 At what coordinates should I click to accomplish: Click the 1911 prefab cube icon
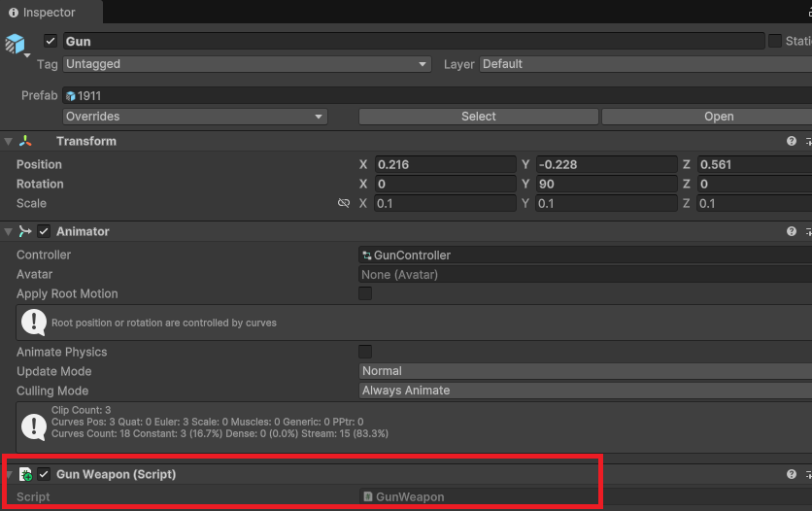(71, 96)
